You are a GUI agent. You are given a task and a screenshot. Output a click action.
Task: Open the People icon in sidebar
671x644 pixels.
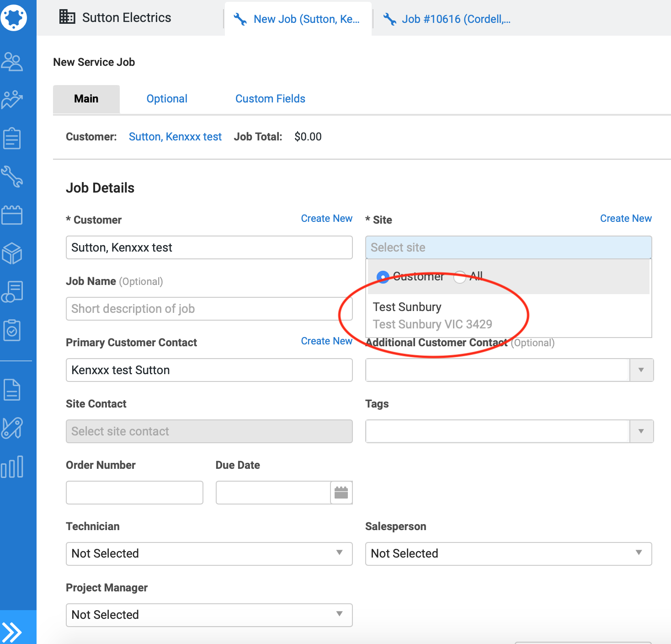[x=12, y=62]
